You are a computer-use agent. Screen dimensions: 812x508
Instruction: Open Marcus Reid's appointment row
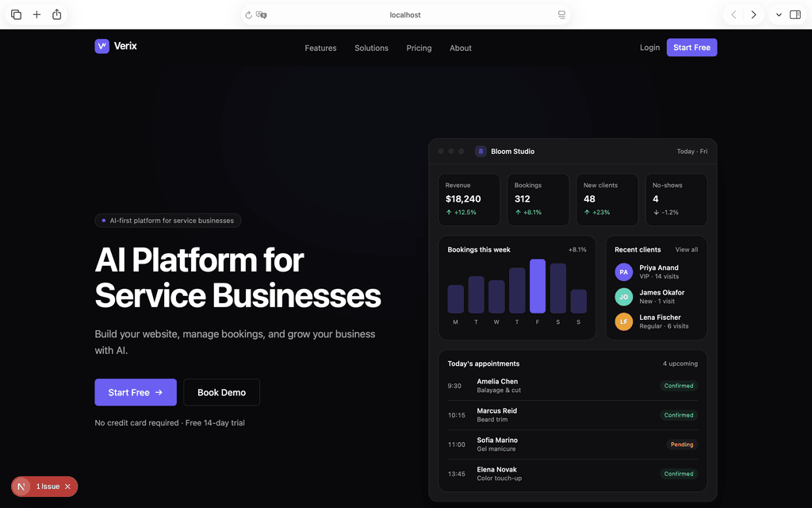click(573, 415)
